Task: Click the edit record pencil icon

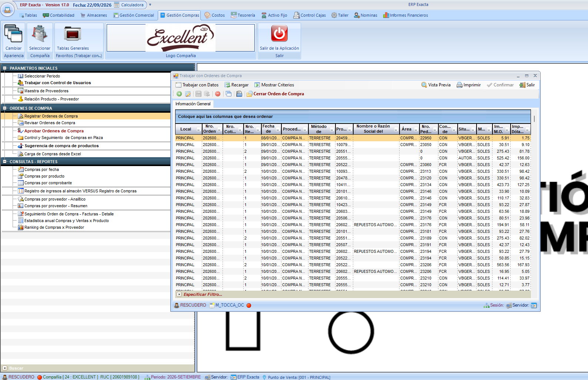Action: 188,94
